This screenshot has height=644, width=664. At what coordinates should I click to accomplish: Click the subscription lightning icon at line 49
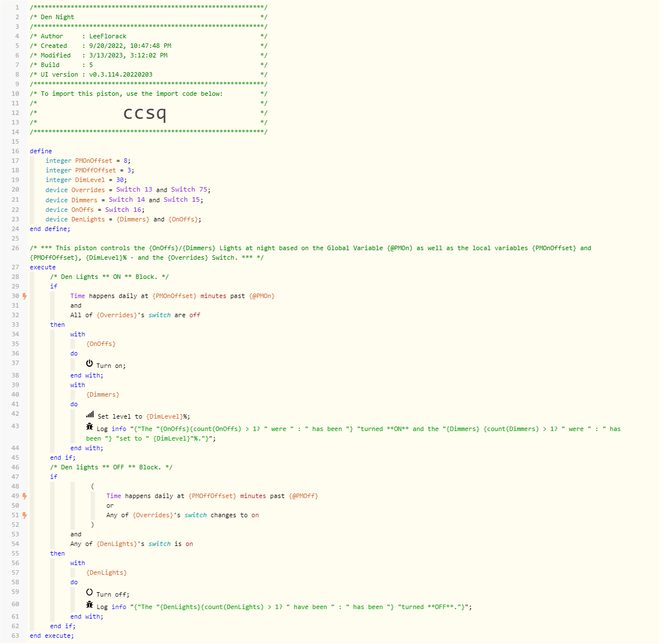point(24,496)
